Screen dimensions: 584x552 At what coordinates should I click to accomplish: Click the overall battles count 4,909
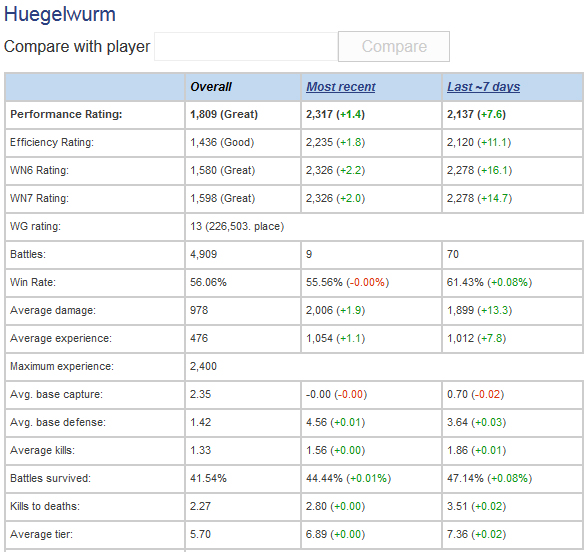203,254
